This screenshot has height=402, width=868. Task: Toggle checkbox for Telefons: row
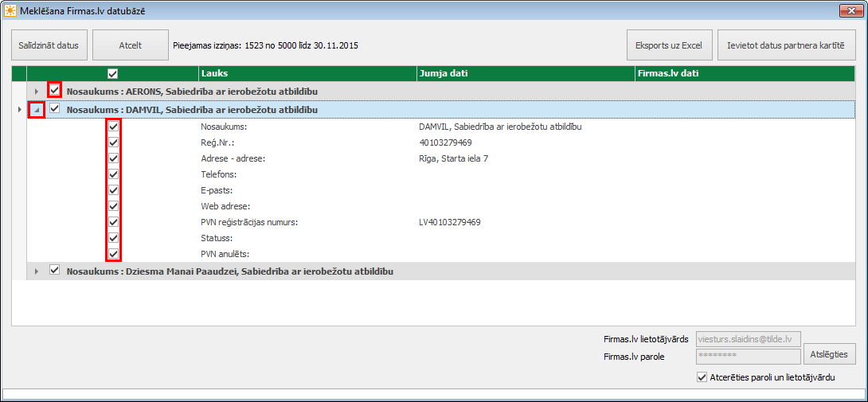coord(113,174)
